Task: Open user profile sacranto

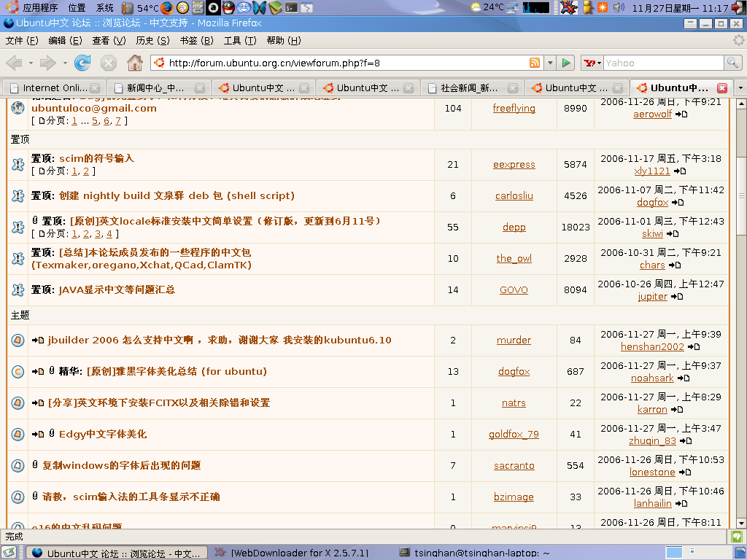Action: coord(514,465)
